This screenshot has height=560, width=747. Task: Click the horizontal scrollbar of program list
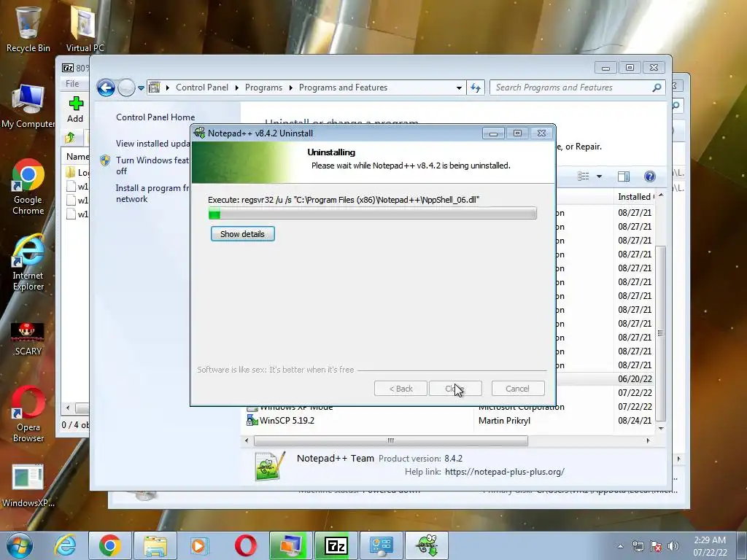(391, 441)
